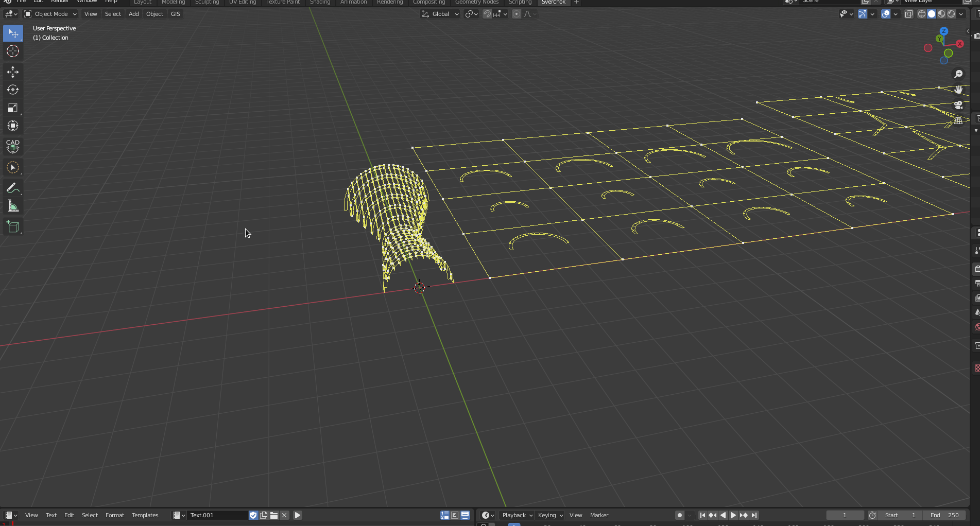Screen dimensions: 980x526
Task: Toggle the camera view icon
Action: [958, 105]
